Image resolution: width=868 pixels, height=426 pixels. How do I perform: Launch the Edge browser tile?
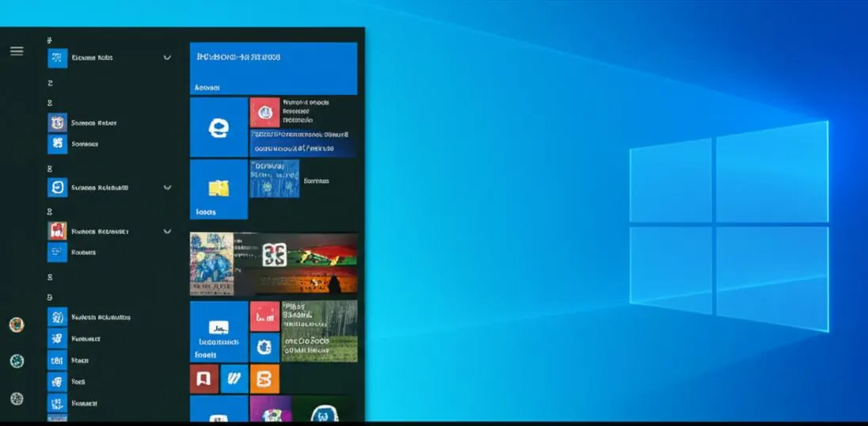tap(219, 127)
